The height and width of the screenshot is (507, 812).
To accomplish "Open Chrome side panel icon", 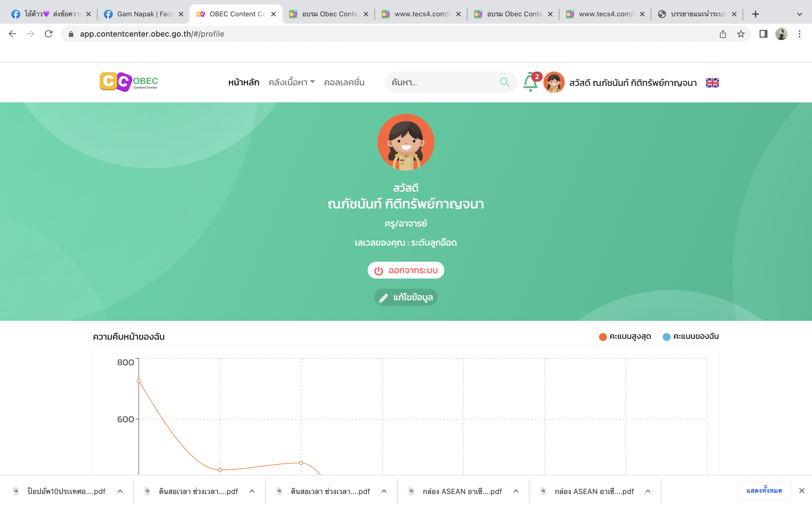I will point(763,34).
